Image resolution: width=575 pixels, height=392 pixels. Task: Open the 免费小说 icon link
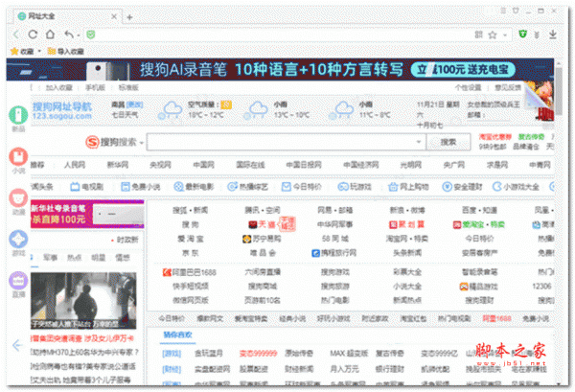click(141, 187)
